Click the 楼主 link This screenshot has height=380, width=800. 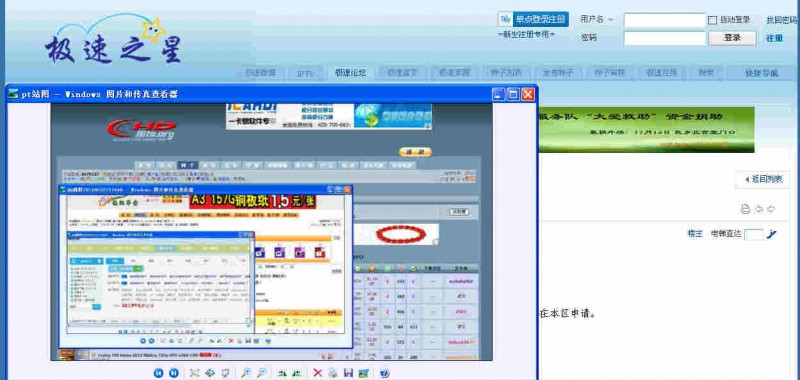[x=695, y=234]
